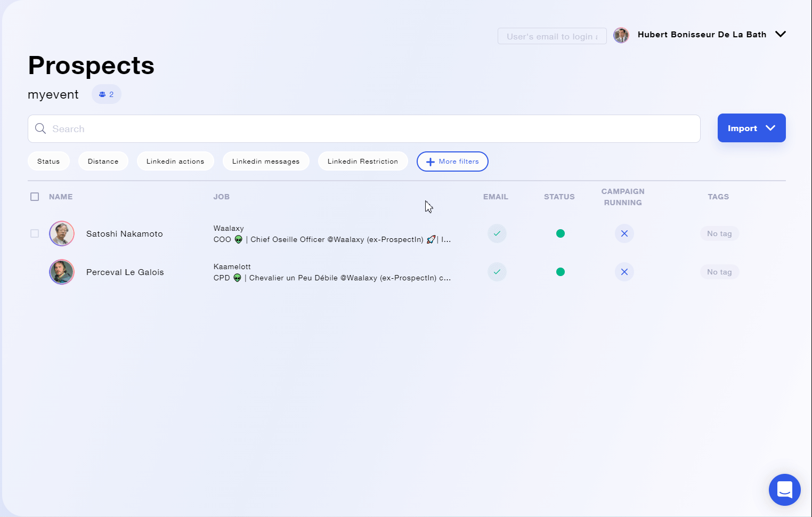Open the Linkedin actions filter
Image resolution: width=812 pixels, height=517 pixels.
pos(175,161)
